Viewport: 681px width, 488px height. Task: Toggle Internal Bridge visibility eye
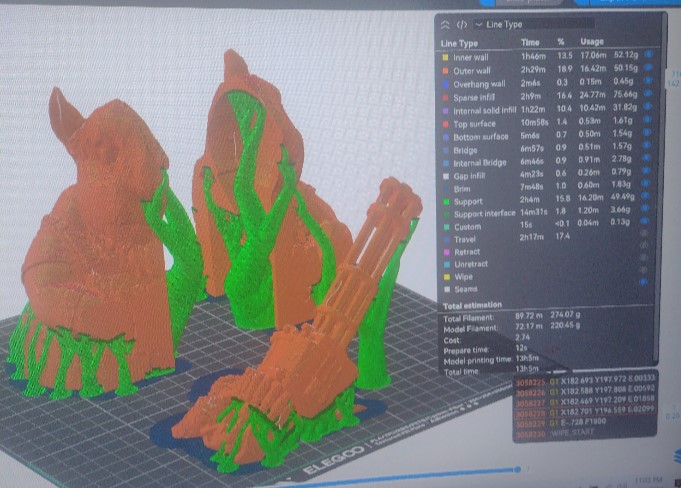tap(646, 158)
